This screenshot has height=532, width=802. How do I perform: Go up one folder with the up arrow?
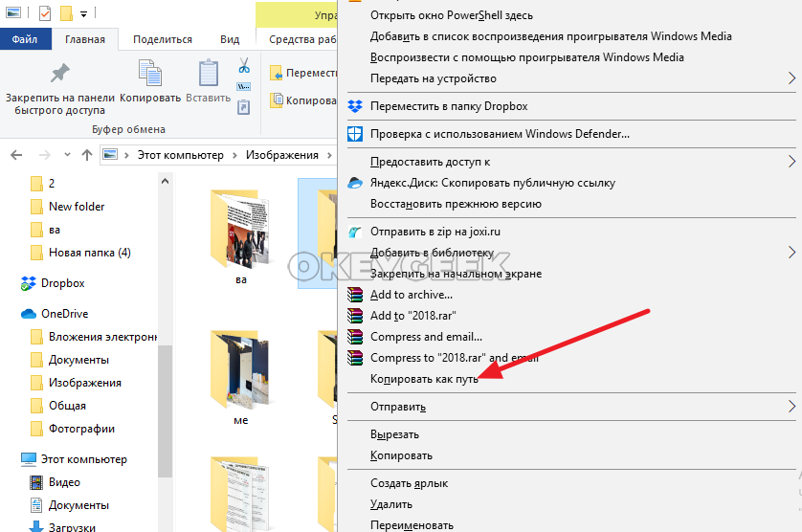[87, 155]
